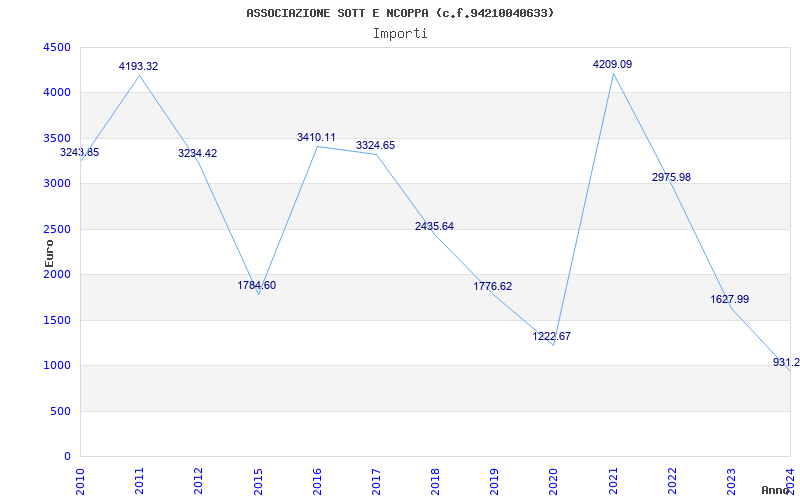Click the 3234.42 data label

coord(197,153)
